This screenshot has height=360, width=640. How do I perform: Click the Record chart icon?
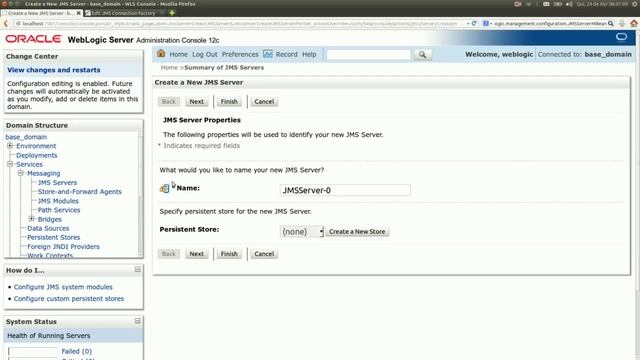(x=268, y=54)
